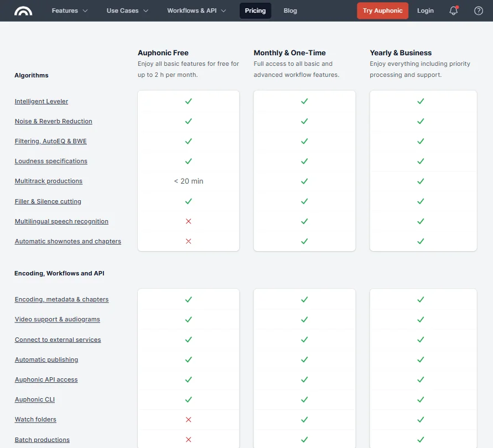The height and width of the screenshot is (448, 493).
Task: Select the Pricing nav tab
Action: tap(255, 11)
